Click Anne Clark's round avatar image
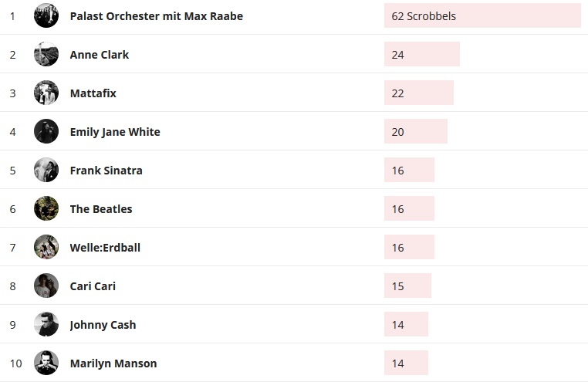The height and width of the screenshot is (382, 588). [x=46, y=54]
